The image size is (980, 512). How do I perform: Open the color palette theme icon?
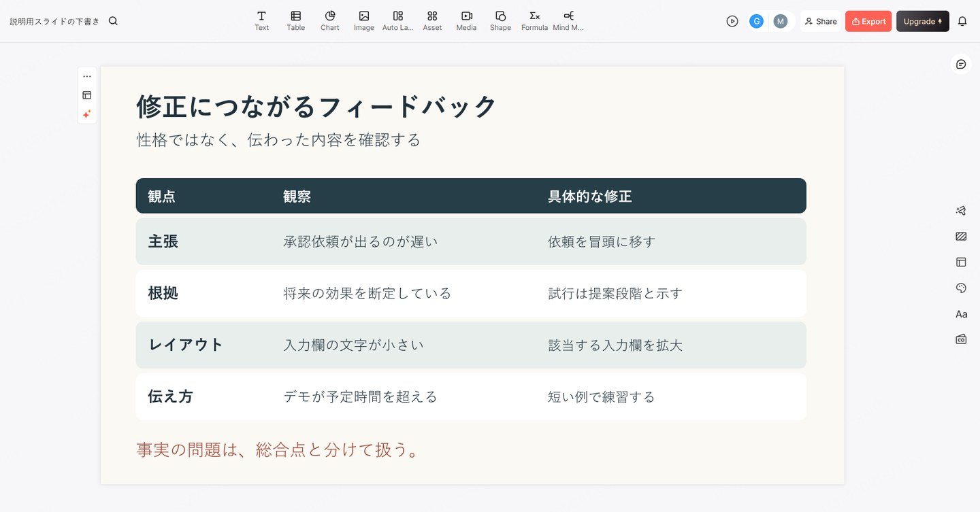(961, 288)
